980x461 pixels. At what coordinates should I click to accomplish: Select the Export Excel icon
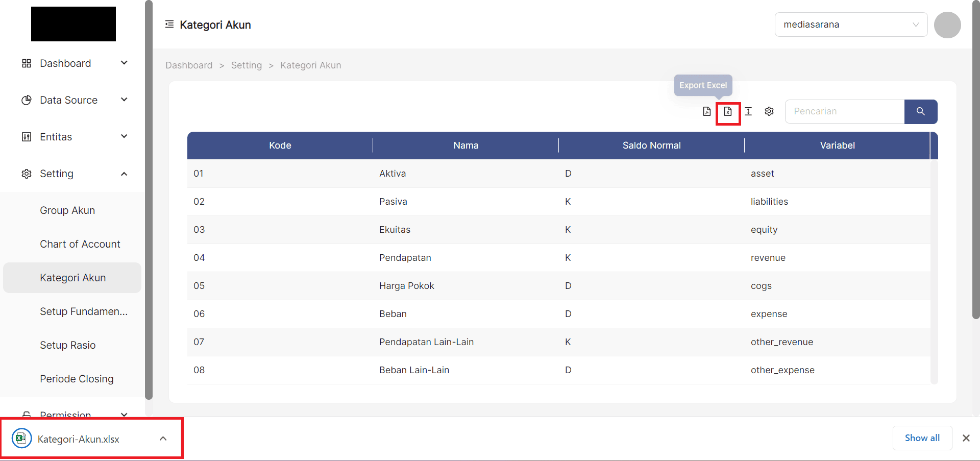click(x=728, y=111)
